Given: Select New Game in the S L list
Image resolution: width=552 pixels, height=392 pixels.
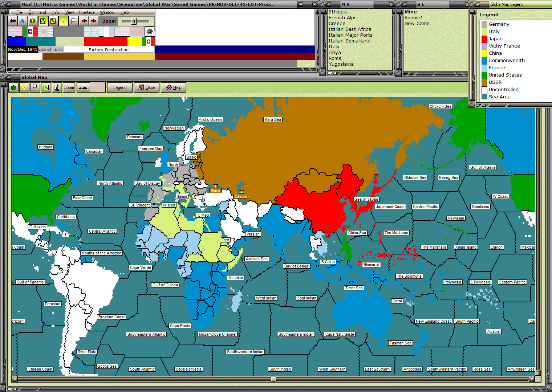Looking at the screenshot, I should coord(417,24).
